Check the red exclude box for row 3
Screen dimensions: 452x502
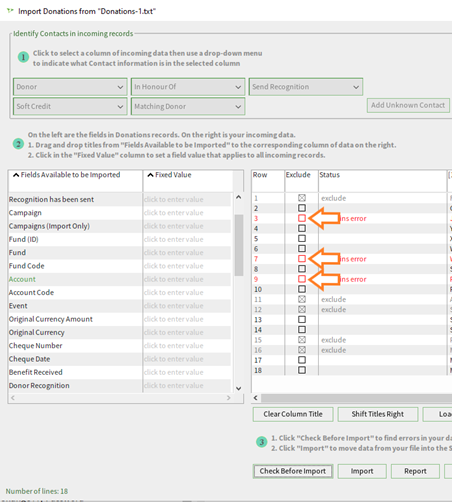point(302,218)
